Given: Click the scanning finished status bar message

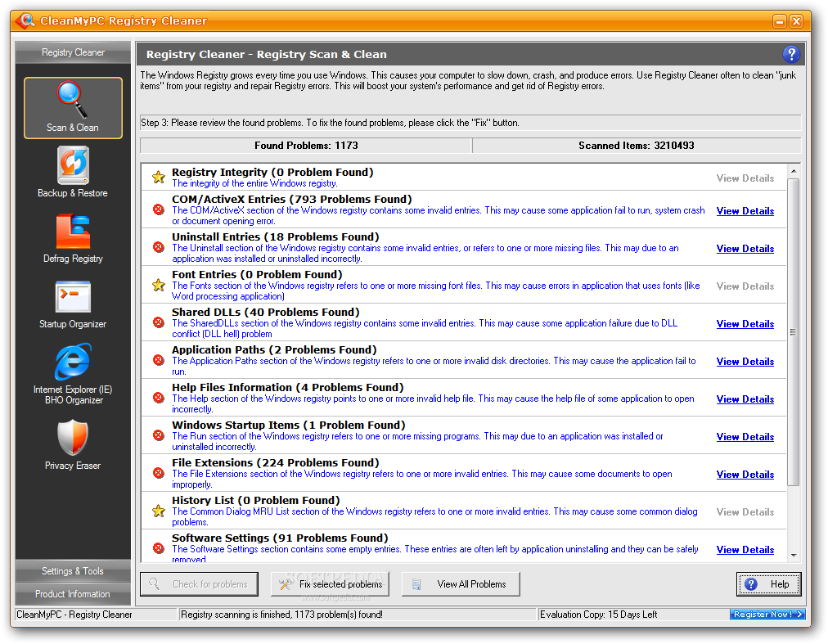Looking at the screenshot, I should pos(281,615).
